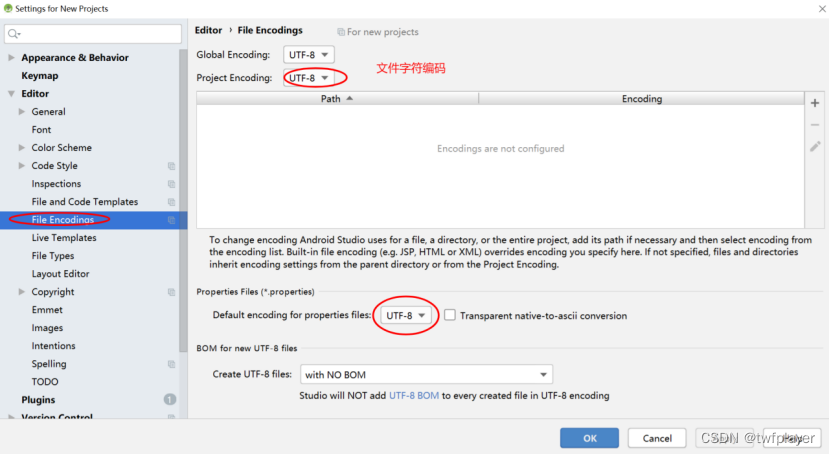
Task: Click the Android Studio title bar icon
Action: coord(8,8)
